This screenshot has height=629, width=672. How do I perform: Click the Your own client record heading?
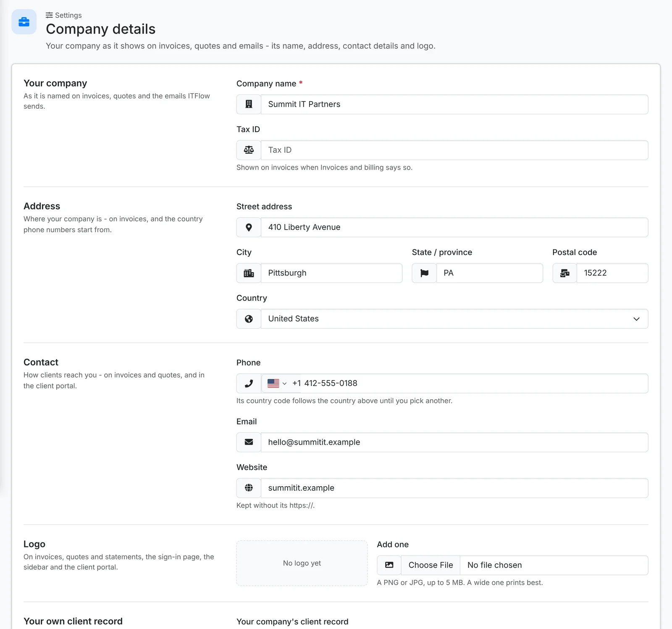(73, 621)
